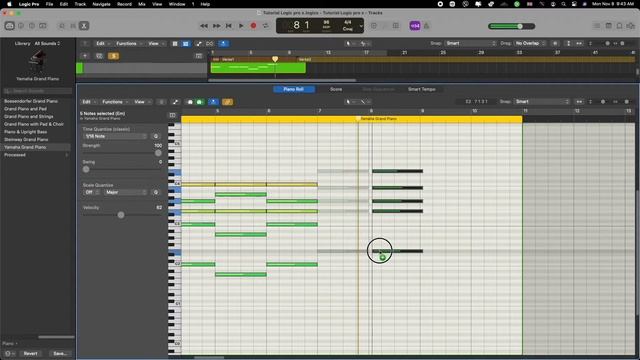Click the Toolbar button in control bar
This screenshot has height=360, width=640.
43,26
